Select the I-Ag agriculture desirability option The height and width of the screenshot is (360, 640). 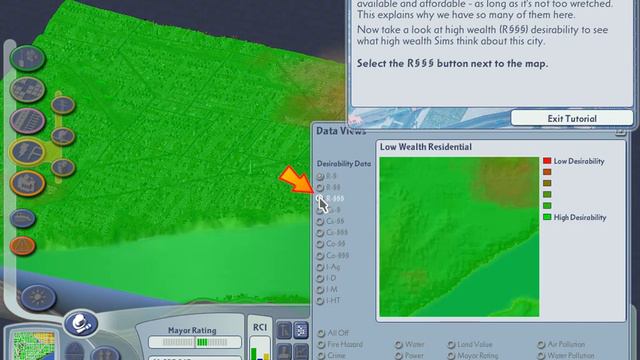click(x=329, y=267)
